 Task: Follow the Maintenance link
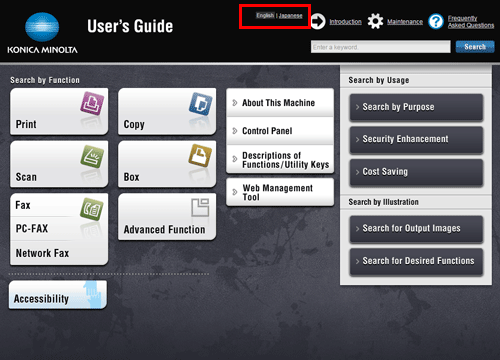tap(405, 22)
